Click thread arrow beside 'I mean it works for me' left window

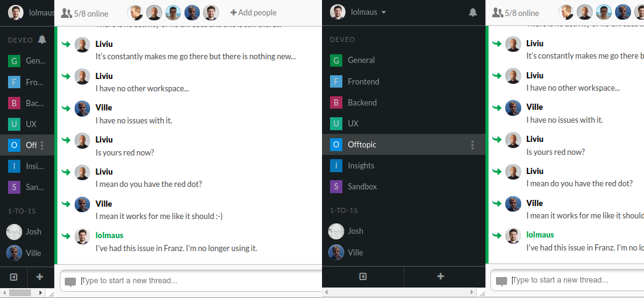click(66, 204)
